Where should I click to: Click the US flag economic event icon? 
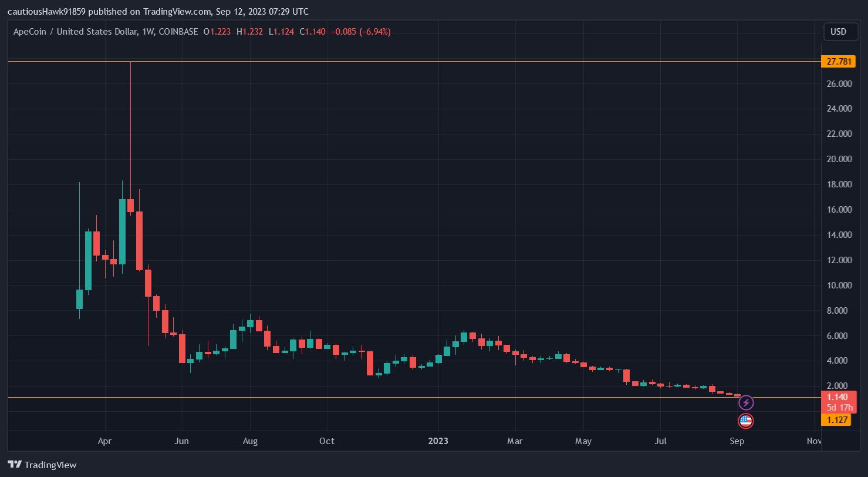745,421
